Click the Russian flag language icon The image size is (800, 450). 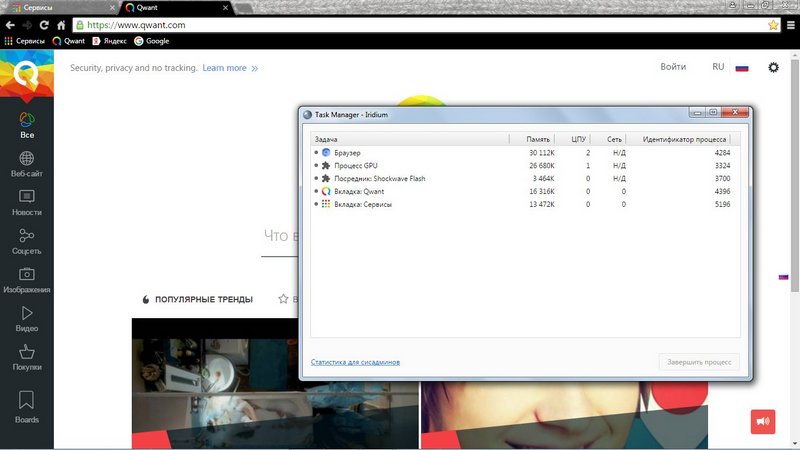[742, 68]
